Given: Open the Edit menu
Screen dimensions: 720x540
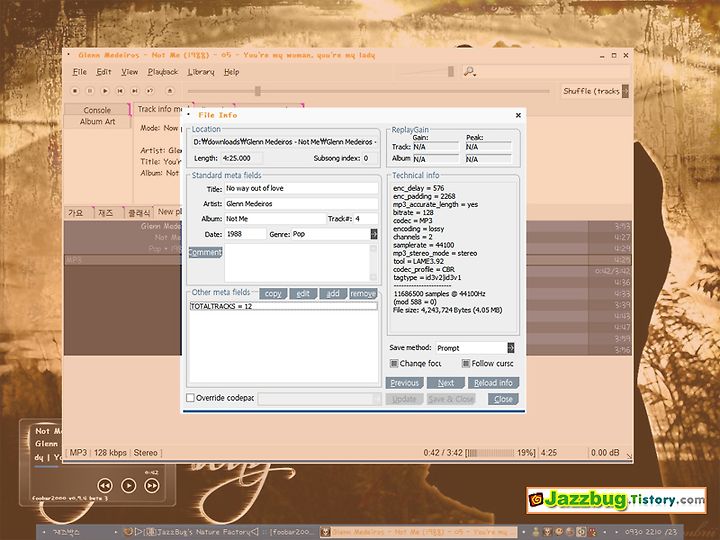Looking at the screenshot, I should pyautogui.click(x=104, y=72).
